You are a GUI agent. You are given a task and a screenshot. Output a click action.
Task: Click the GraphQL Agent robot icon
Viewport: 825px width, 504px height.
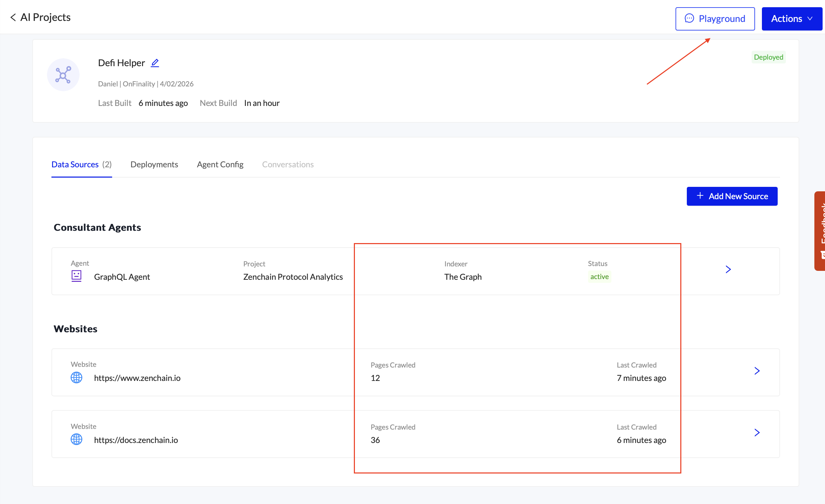pyautogui.click(x=76, y=276)
